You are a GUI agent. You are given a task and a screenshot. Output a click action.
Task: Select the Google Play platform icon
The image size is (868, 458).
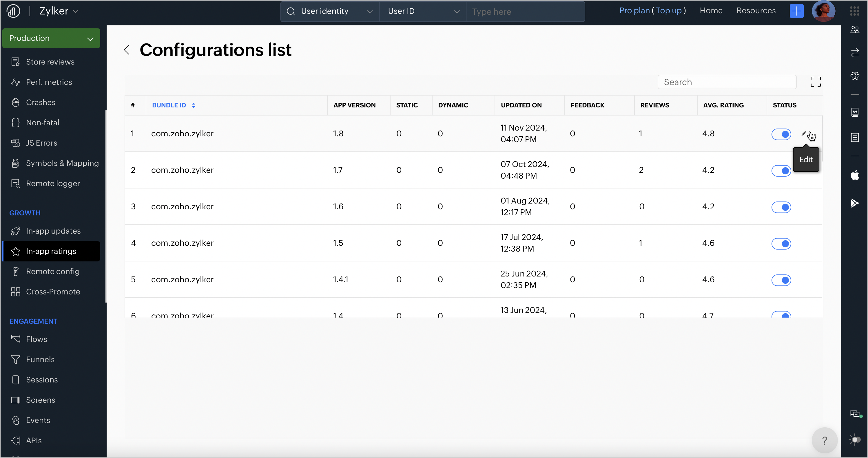(855, 203)
